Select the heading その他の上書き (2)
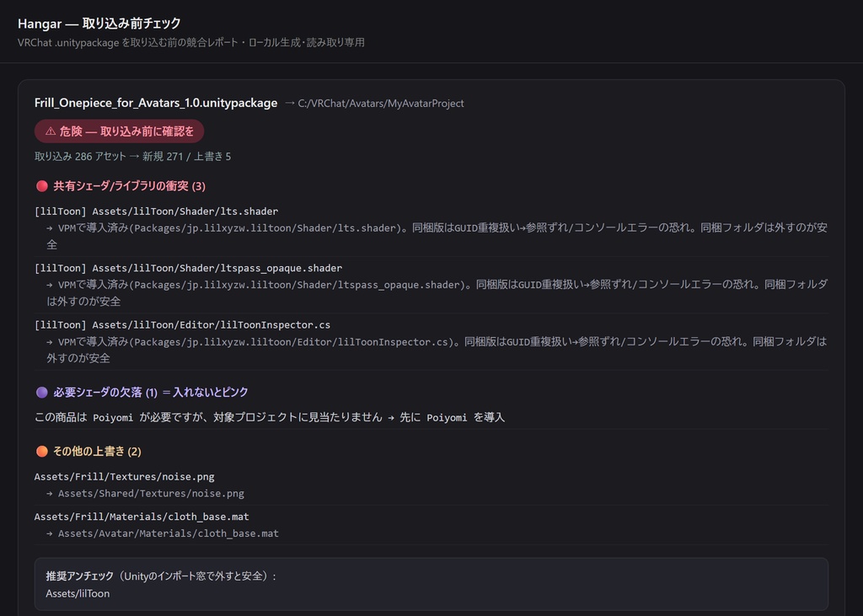 (97, 452)
